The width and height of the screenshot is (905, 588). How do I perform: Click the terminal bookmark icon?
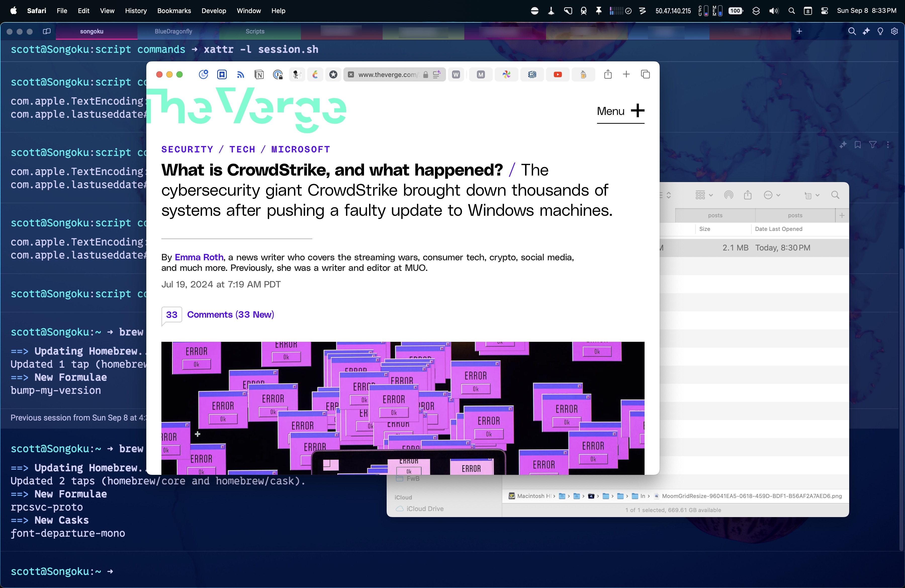point(857,145)
